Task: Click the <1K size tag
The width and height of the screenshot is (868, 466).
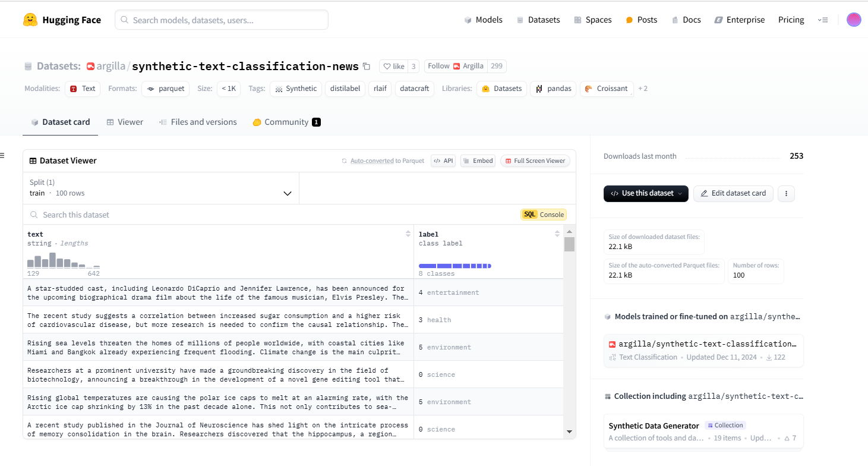Action: (229, 89)
